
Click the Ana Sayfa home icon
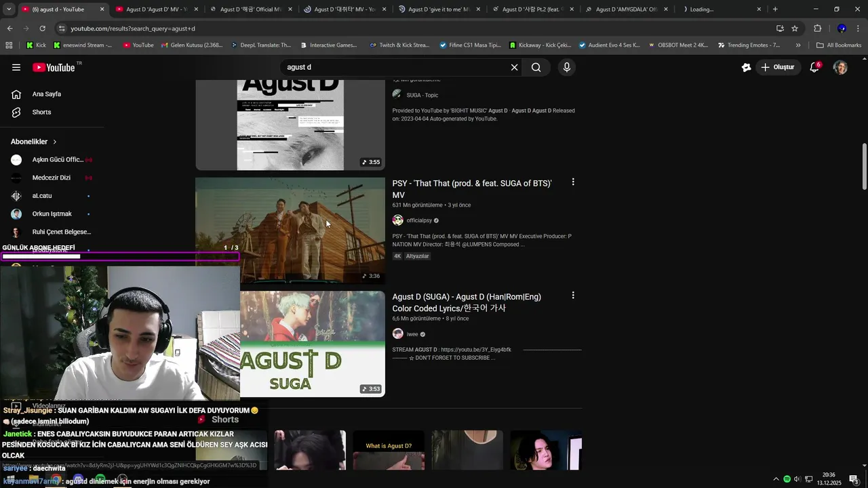(16, 94)
